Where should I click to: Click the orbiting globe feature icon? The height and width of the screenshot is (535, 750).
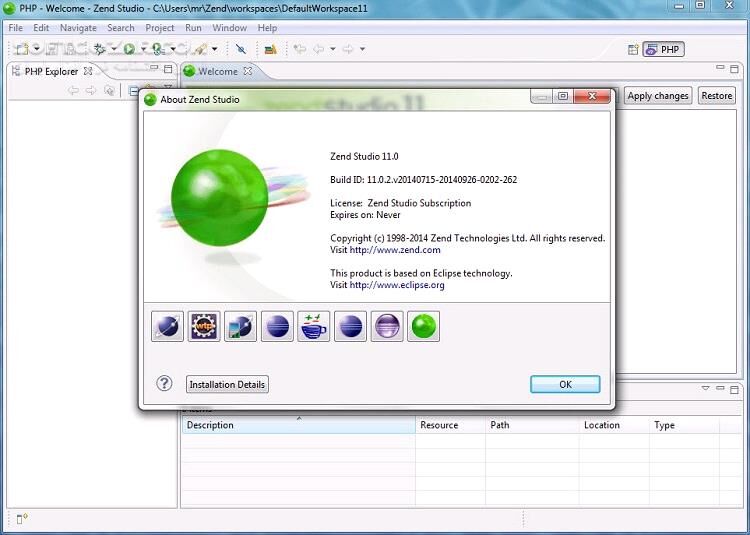(x=167, y=327)
